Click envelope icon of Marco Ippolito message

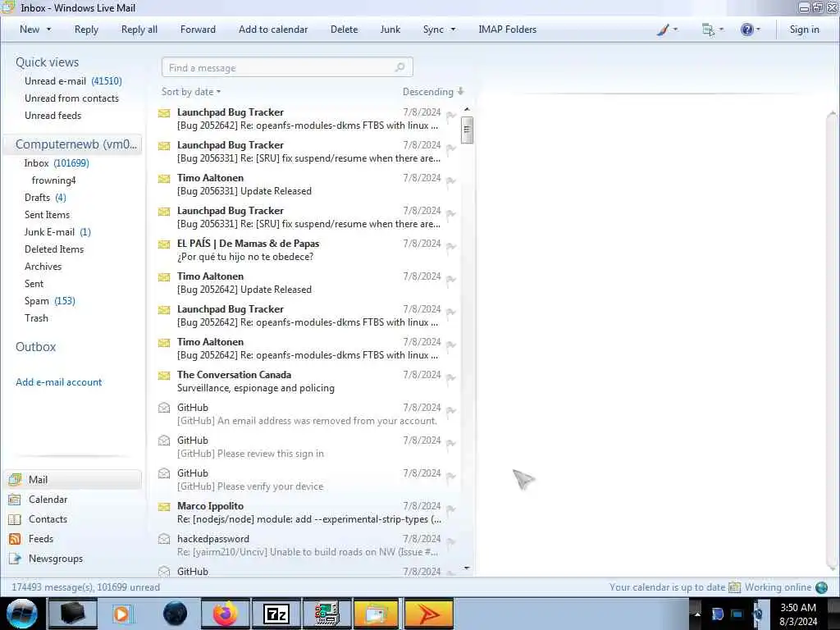coord(164,506)
